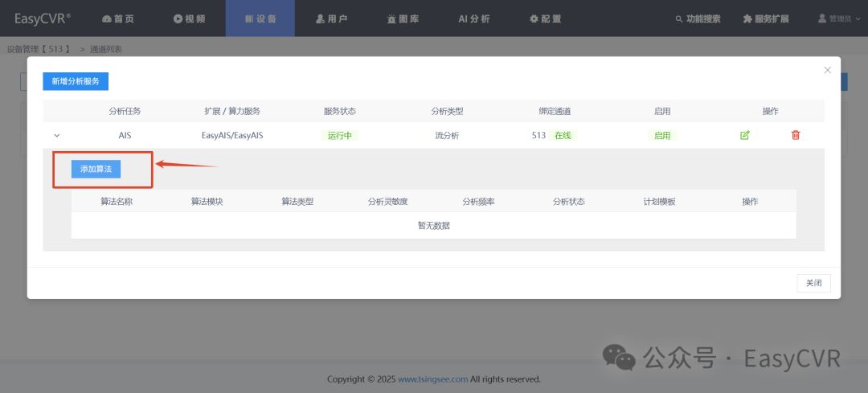
Task: Collapse the AIS row chevron
Action: coord(56,136)
